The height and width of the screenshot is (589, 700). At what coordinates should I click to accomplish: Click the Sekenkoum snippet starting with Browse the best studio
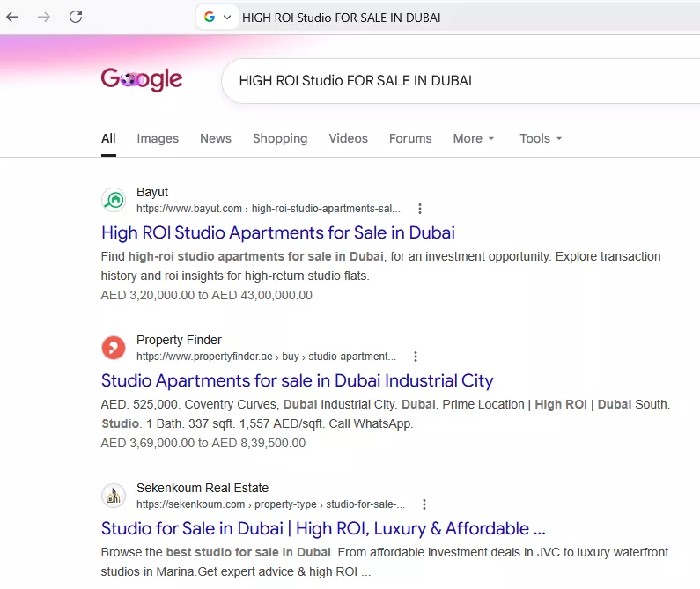[x=385, y=562]
